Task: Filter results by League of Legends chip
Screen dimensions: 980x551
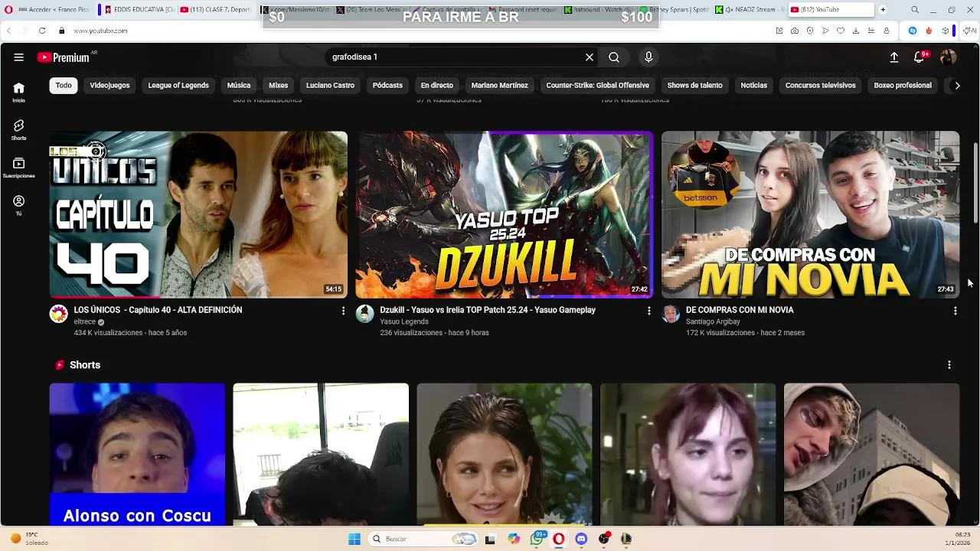Action: coord(178,86)
